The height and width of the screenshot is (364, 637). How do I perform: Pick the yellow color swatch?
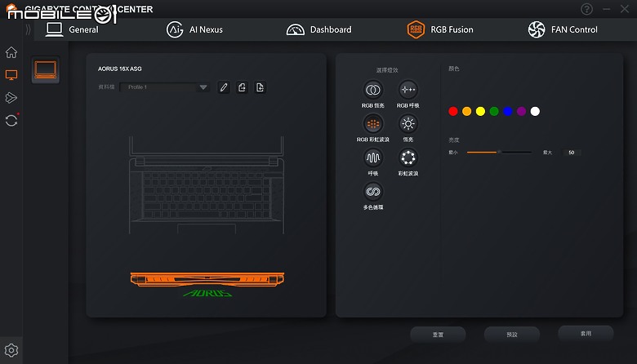pyautogui.click(x=480, y=111)
